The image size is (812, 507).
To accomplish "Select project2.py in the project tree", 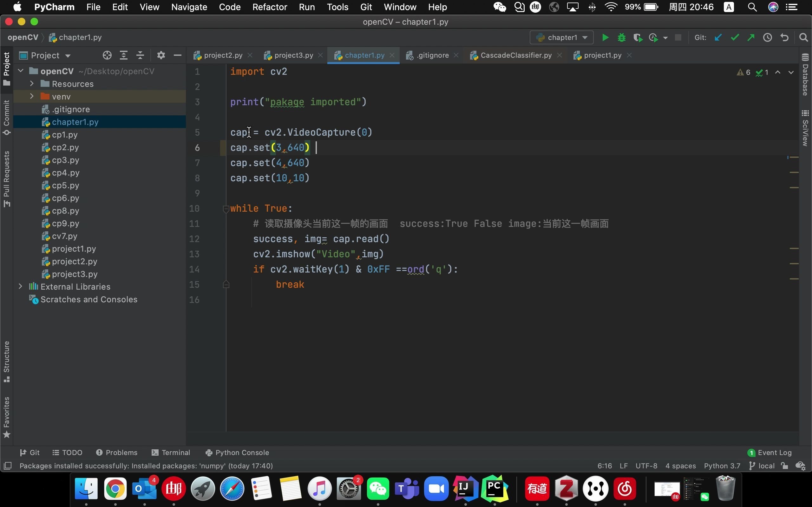I will [74, 261].
